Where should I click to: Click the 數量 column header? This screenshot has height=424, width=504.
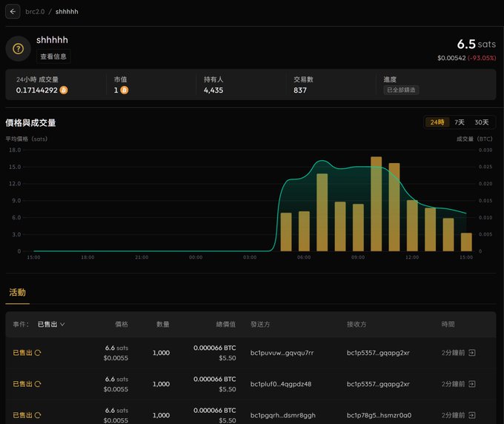(x=162, y=325)
